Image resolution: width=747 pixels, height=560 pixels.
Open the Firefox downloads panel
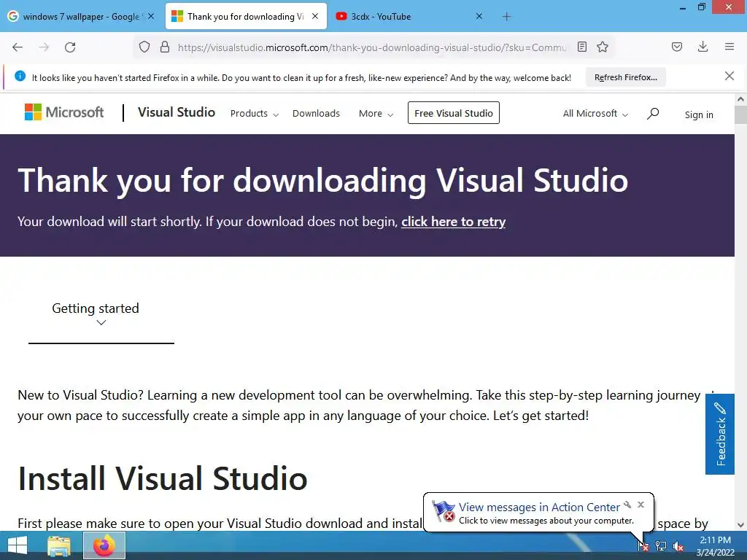coord(703,47)
